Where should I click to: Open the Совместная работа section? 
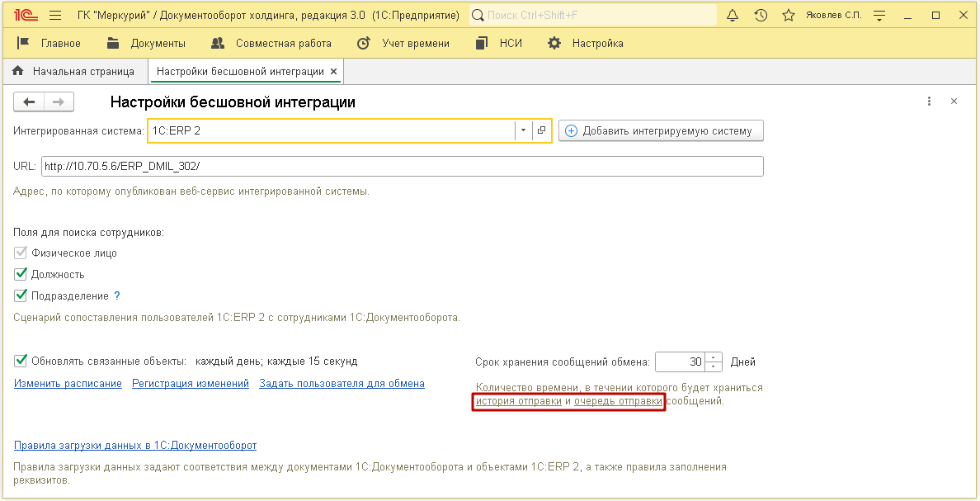[283, 43]
